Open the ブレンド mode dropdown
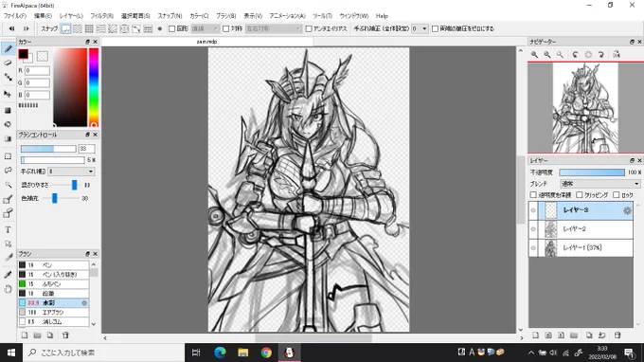The width and height of the screenshot is (644, 362). pyautogui.click(x=599, y=184)
